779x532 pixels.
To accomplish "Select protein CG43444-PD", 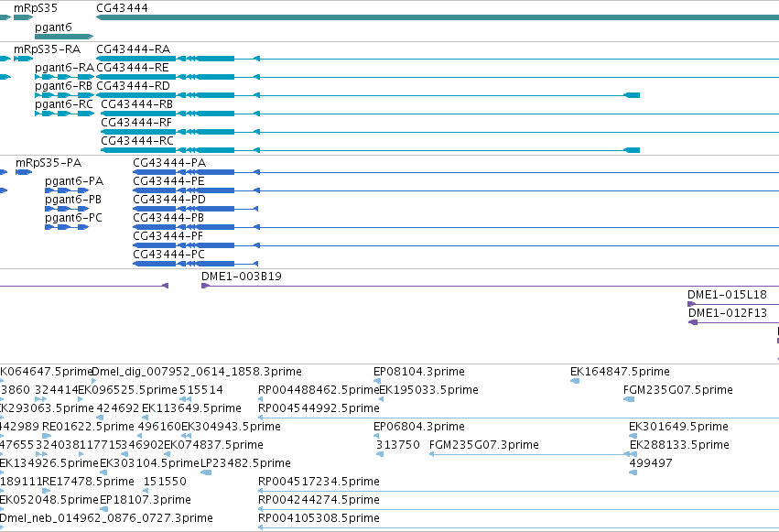I will [169, 200].
